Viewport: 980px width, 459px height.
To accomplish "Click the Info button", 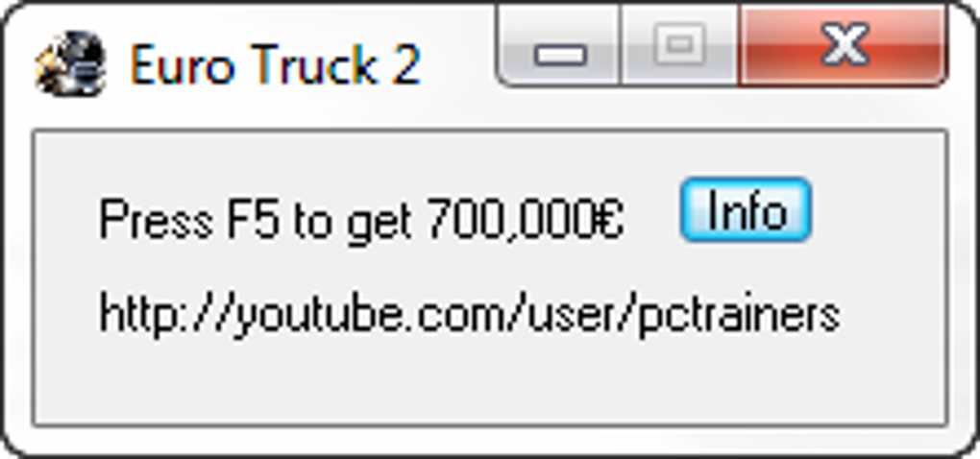I will [x=746, y=210].
